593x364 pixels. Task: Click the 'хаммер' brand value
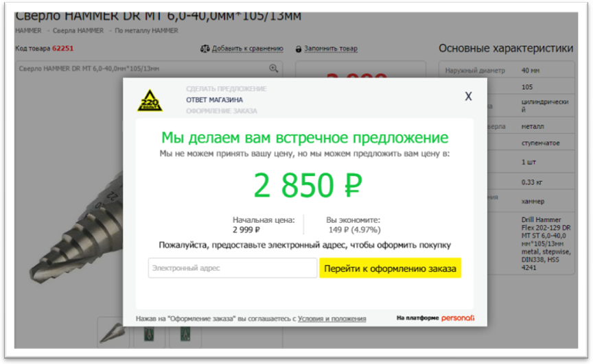(533, 202)
